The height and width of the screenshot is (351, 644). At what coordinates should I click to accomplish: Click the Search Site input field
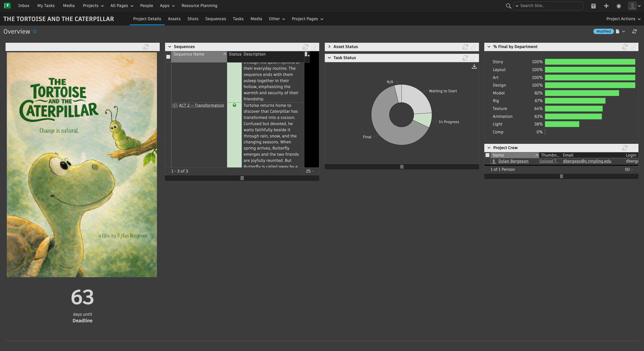point(550,6)
